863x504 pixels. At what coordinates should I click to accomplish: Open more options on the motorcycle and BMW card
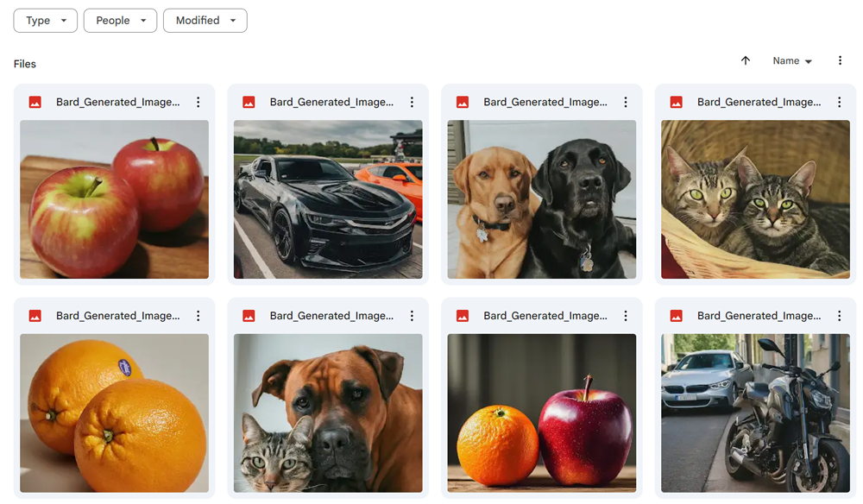840,315
